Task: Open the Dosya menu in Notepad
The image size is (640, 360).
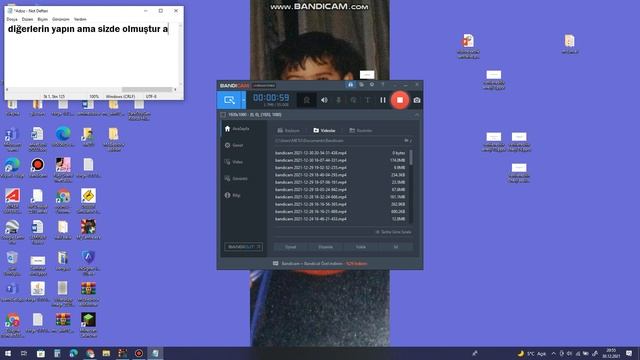Action: coord(12,19)
